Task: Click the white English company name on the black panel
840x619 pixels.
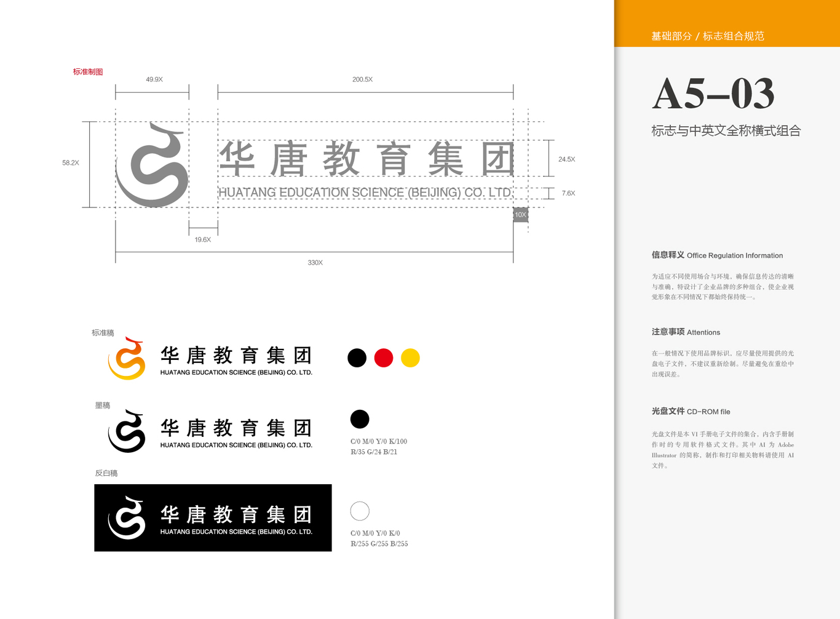Action: 236,532
